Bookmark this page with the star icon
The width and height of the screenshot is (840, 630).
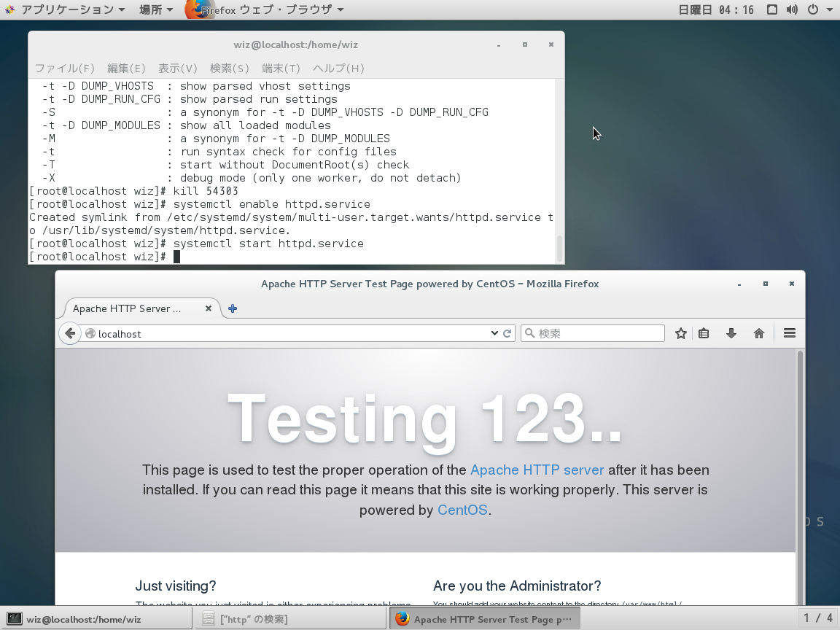[x=681, y=333]
